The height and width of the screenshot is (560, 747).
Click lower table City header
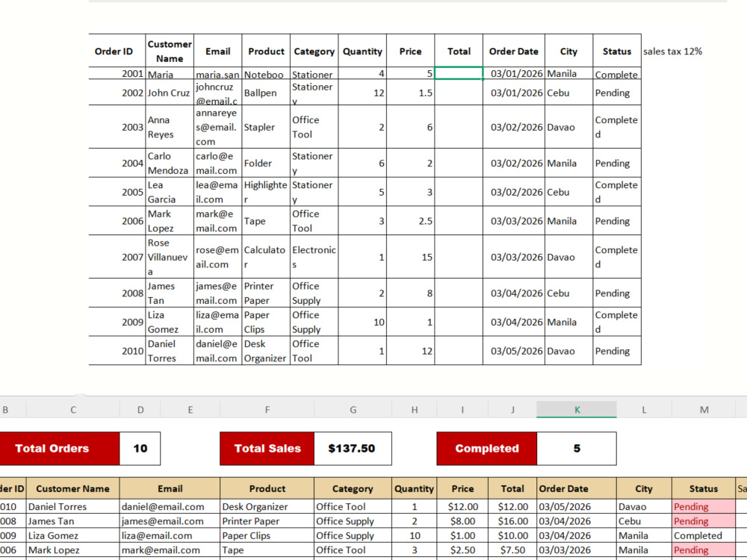(644, 488)
